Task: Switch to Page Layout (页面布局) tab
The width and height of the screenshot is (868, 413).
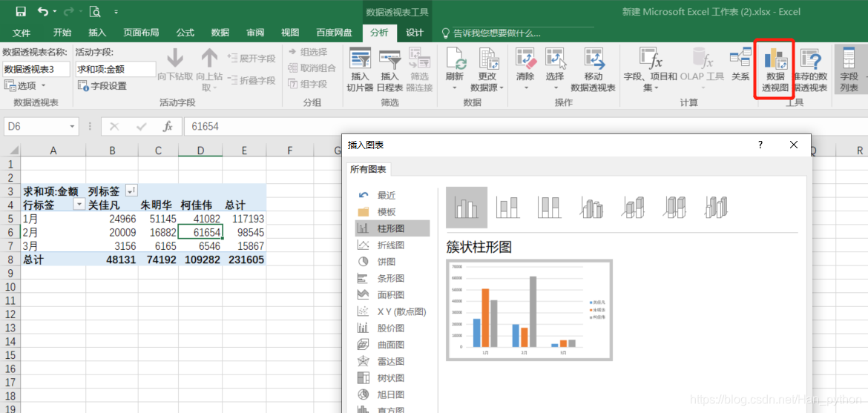Action: click(141, 33)
